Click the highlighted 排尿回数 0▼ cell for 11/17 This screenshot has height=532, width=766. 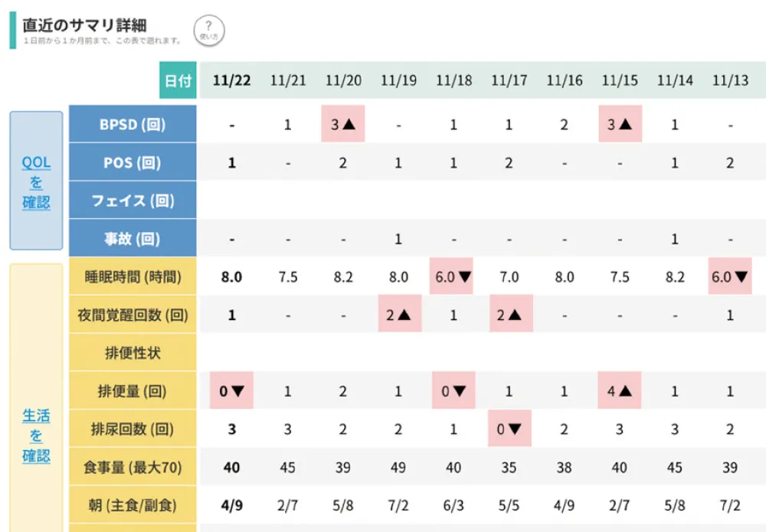[x=509, y=429]
